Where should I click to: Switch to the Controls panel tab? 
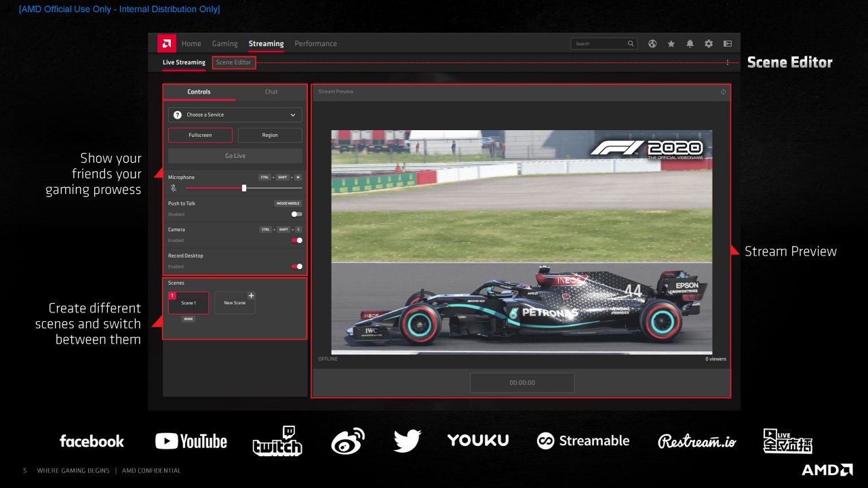point(199,91)
